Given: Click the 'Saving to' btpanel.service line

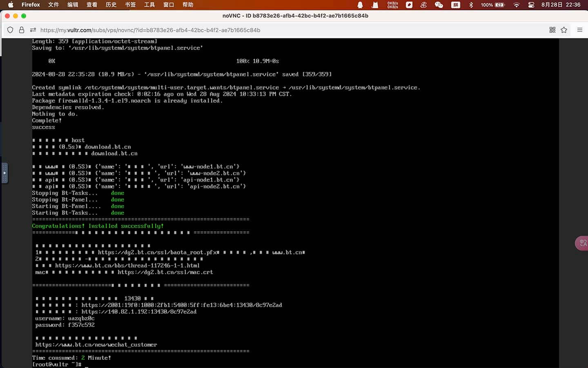Looking at the screenshot, I should [x=118, y=48].
